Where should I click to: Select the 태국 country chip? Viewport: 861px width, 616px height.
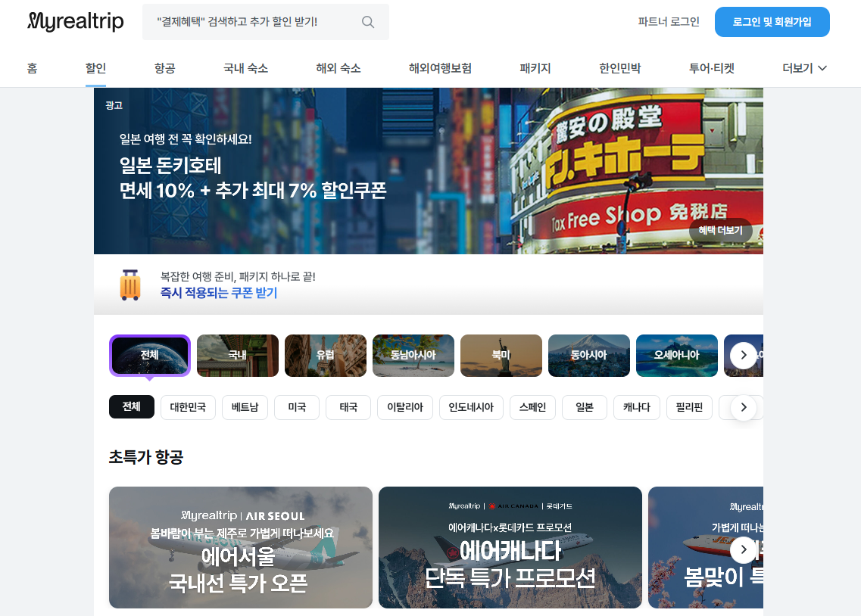pos(348,407)
